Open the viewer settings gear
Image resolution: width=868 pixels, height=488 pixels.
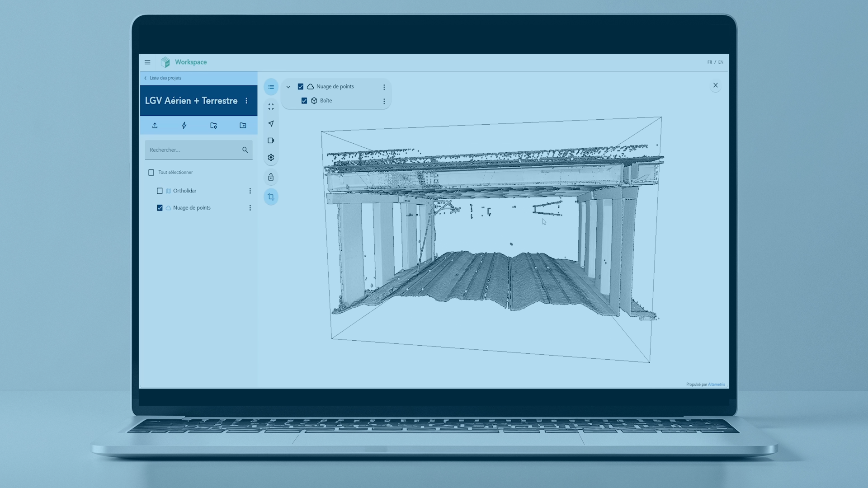click(x=271, y=157)
